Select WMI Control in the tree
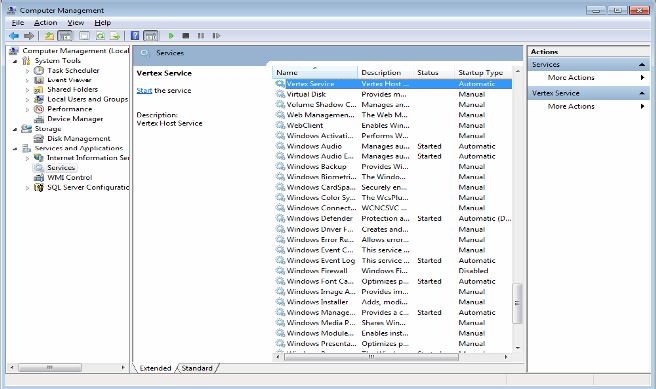Viewport: 656px width, 389px height. tap(69, 177)
